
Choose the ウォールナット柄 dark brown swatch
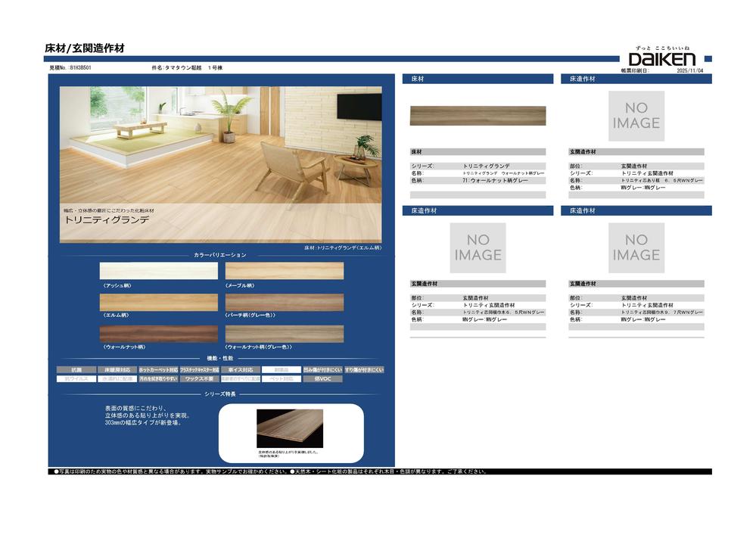[158, 334]
